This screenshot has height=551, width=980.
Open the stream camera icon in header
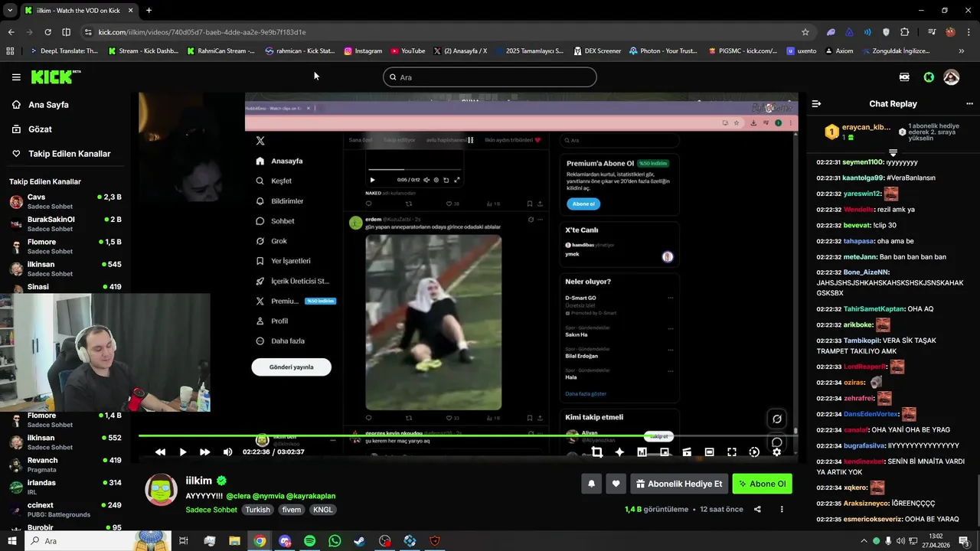(x=904, y=77)
